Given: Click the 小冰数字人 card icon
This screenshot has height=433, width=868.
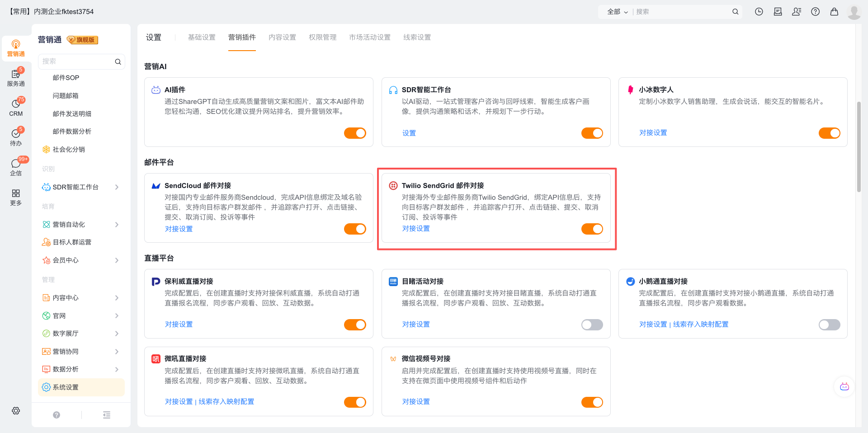Looking at the screenshot, I should click(631, 90).
